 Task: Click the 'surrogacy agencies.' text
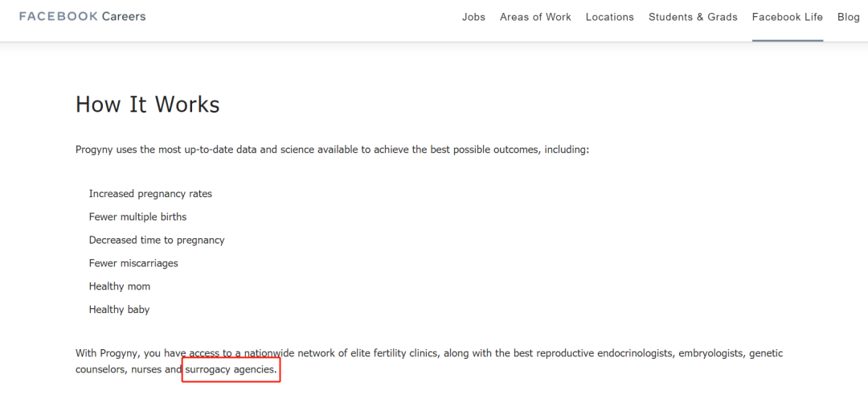click(x=231, y=369)
